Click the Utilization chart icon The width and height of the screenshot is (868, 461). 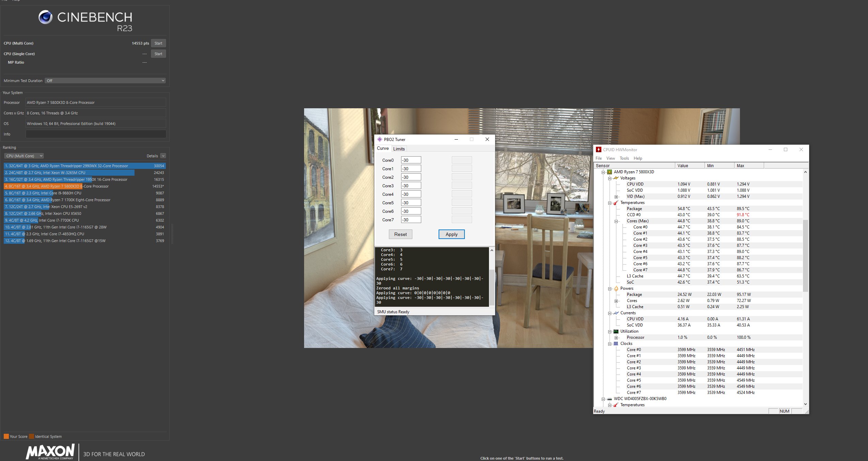616,331
